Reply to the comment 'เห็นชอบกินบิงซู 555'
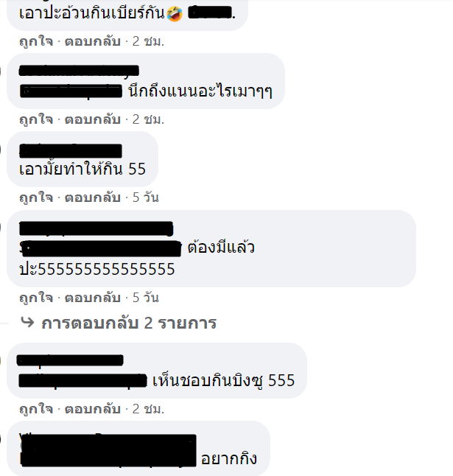The image size is (453, 476). coord(93,409)
